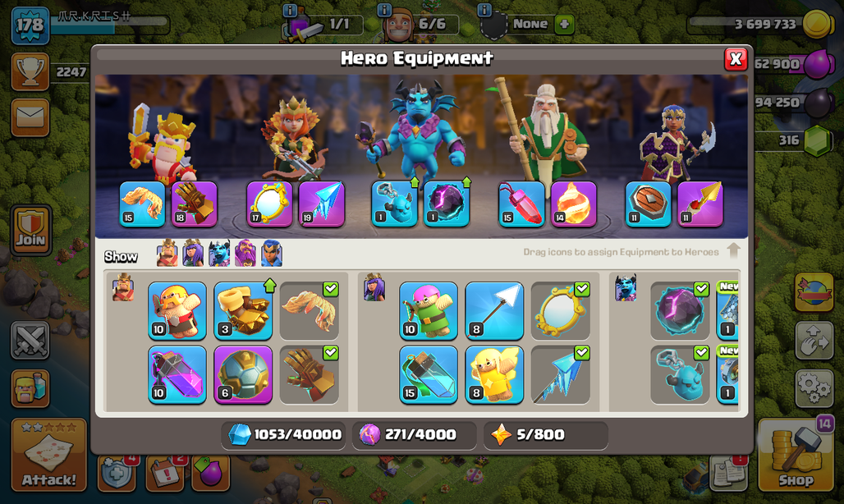Select the level 6 Spiky Ball equipment

pos(243,375)
